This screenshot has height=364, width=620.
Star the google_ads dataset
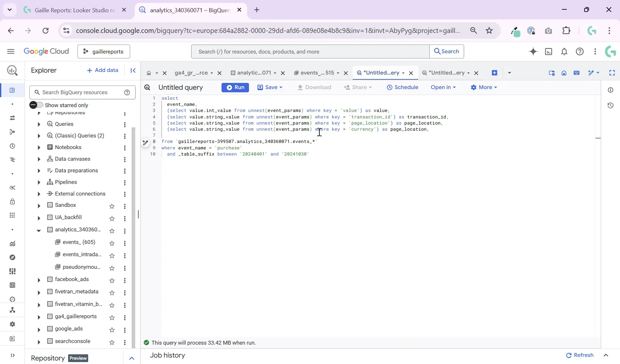pos(112,330)
